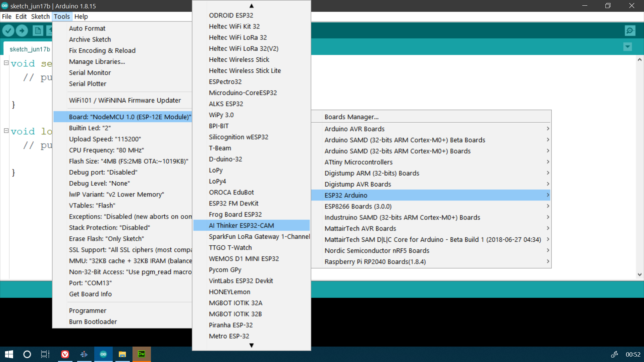Viewport: 644px width, 362px height.
Task: Open the Edit menu
Action: tap(21, 16)
